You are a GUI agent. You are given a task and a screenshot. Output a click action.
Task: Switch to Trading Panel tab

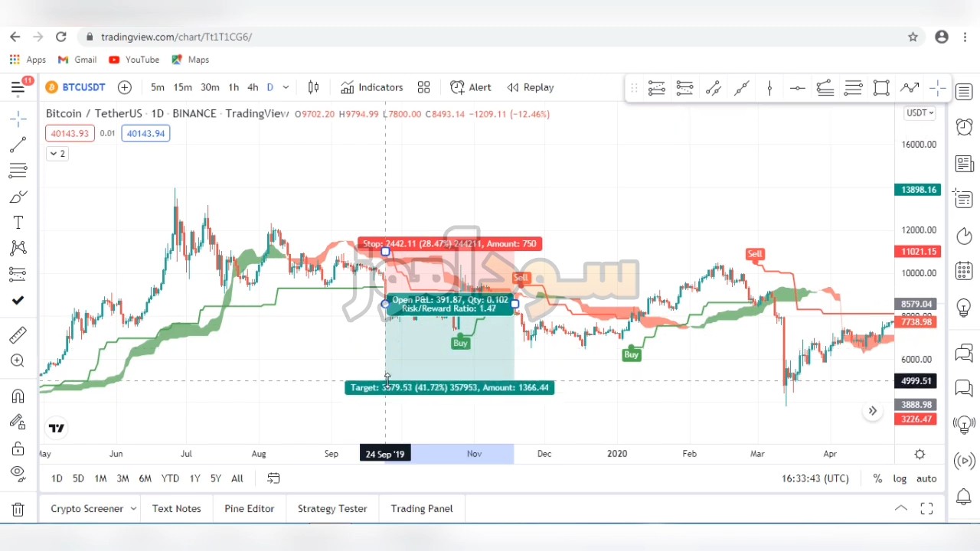pyautogui.click(x=422, y=508)
